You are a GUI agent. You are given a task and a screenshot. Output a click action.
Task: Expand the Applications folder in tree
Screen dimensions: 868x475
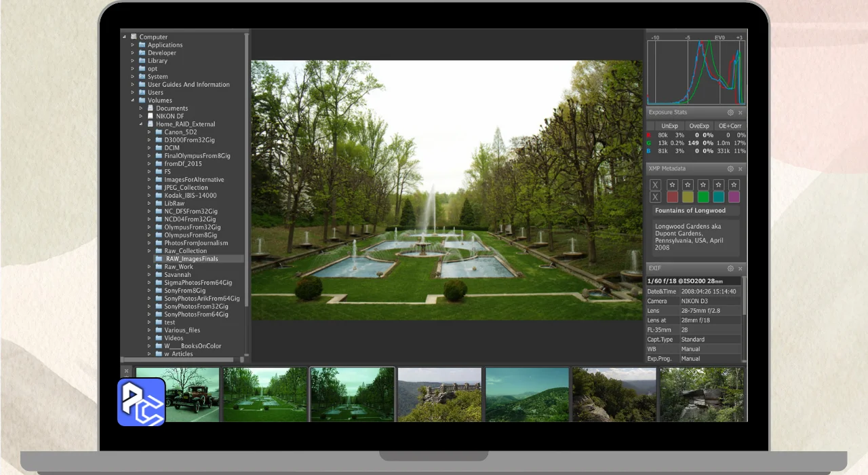pyautogui.click(x=134, y=45)
